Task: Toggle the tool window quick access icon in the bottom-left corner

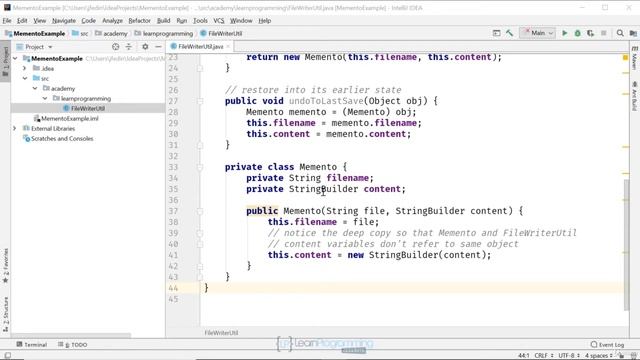Action: pos(7,355)
